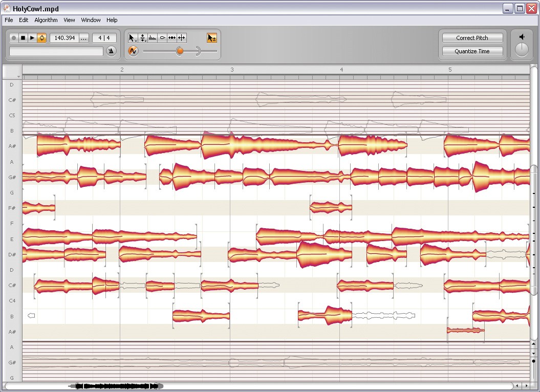Open the Algorithm menu

pyautogui.click(x=46, y=20)
